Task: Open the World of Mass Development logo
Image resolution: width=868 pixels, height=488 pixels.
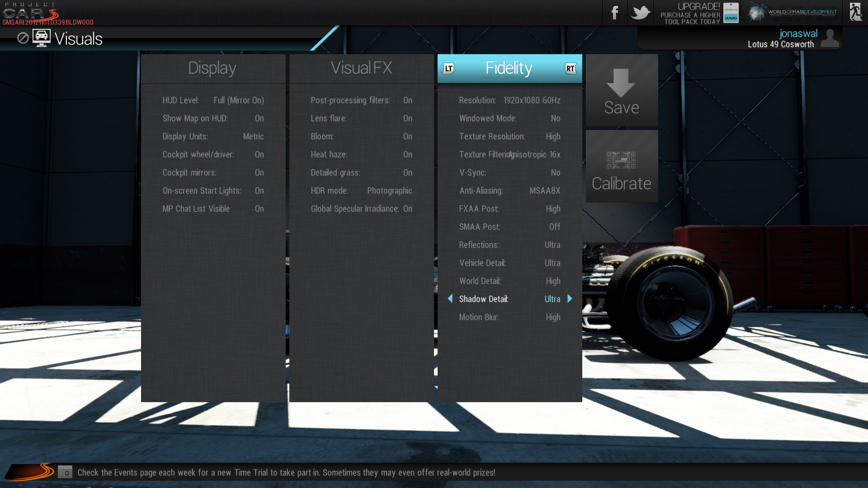Action: click(x=791, y=13)
